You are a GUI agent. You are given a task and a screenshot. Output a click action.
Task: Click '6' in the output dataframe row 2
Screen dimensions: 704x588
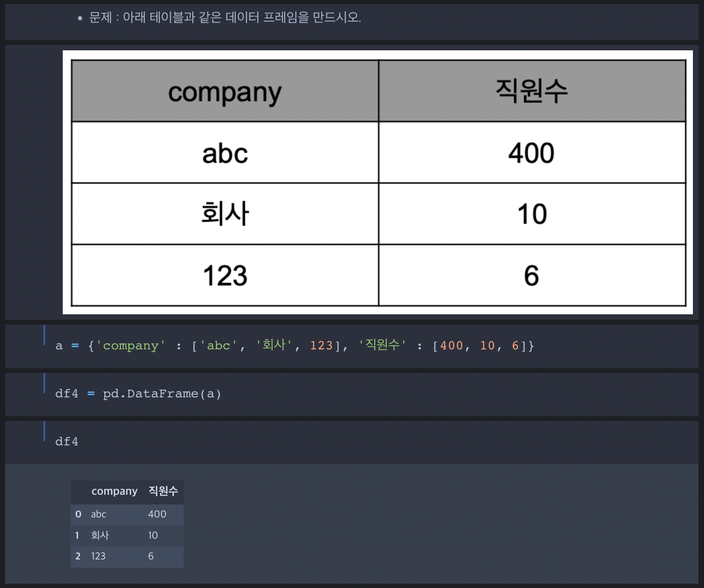click(x=151, y=556)
